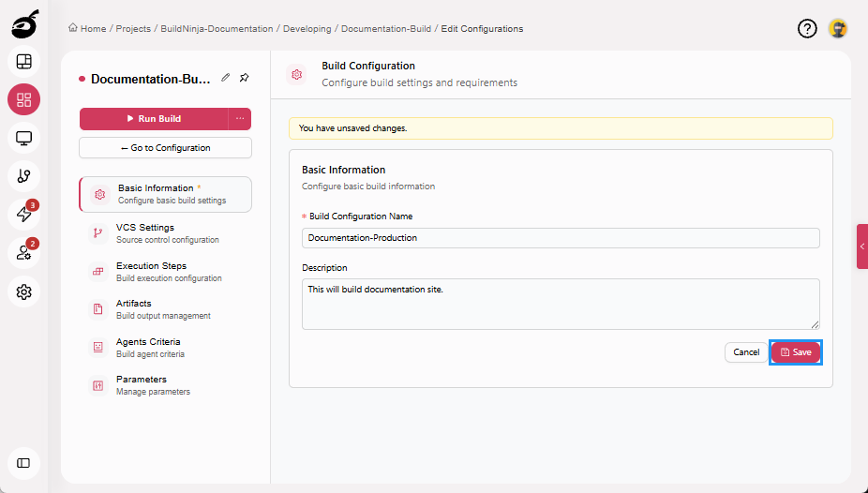The width and height of the screenshot is (868, 493).
Task: Click the Artifacts file icon
Action: tap(98, 309)
